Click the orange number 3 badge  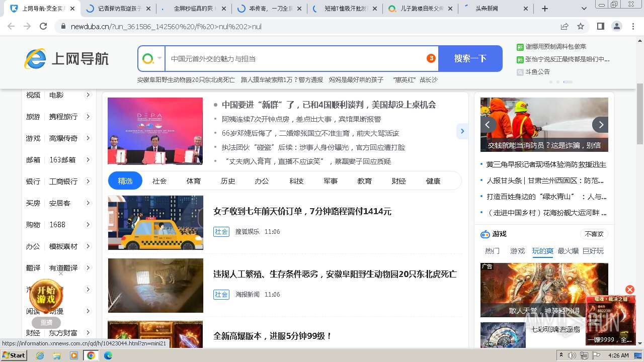coord(431,58)
